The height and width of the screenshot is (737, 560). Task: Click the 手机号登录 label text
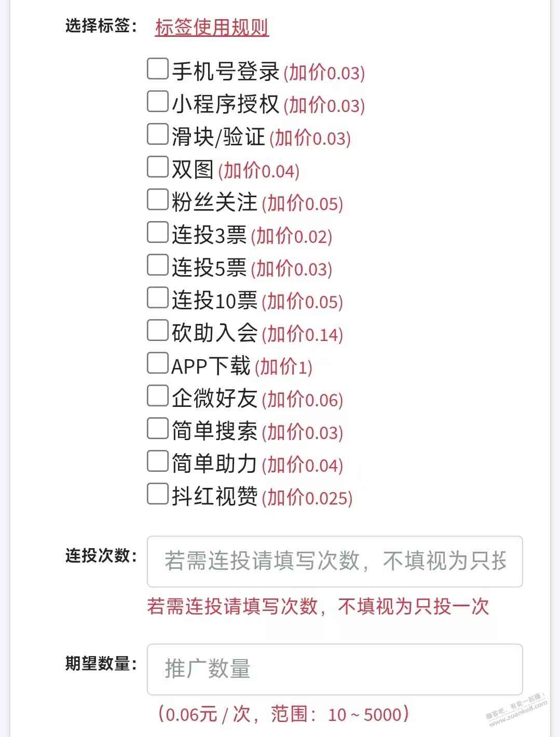tap(226, 71)
